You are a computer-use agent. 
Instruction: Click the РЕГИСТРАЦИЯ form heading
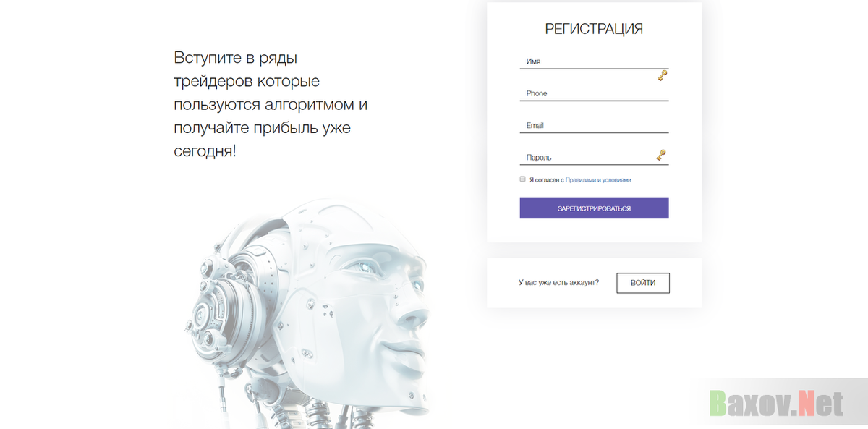coord(594,30)
